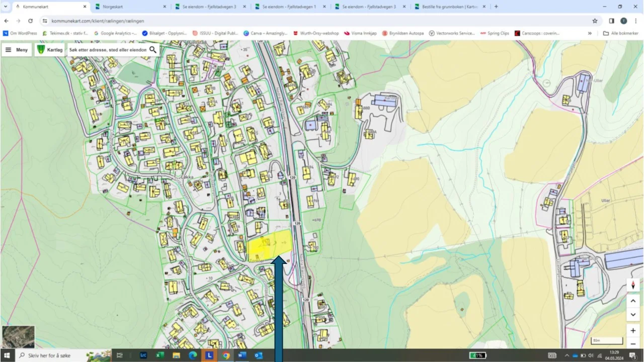Reset map orientation with the compass
Screen dimensions: 644x362
[633, 285]
